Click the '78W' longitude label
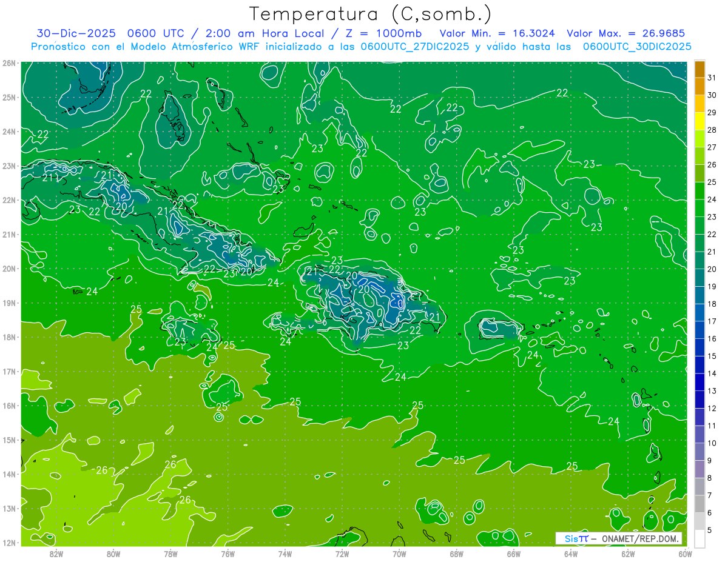Viewport: 728px width, 562px height. 170,554
